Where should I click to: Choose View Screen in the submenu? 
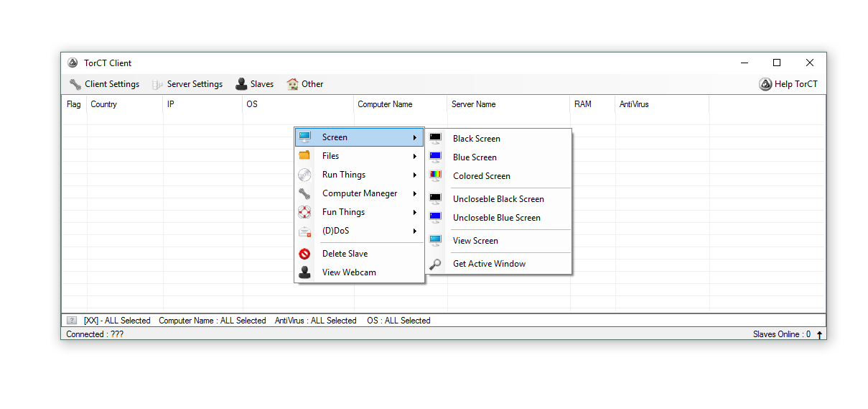pos(475,241)
